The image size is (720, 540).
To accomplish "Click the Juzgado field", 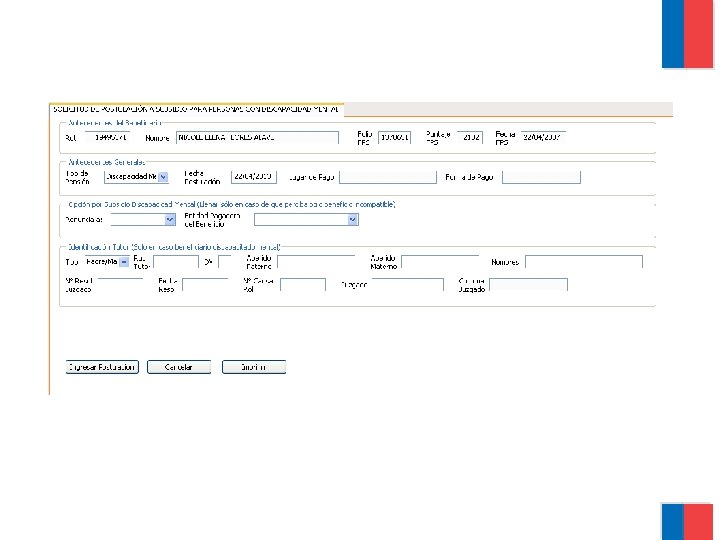I will (408, 285).
